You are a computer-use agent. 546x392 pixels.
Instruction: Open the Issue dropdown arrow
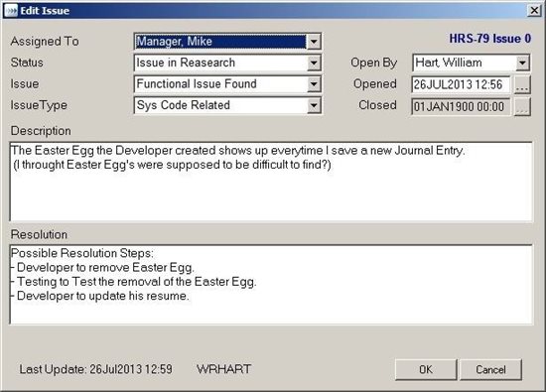pyautogui.click(x=314, y=84)
